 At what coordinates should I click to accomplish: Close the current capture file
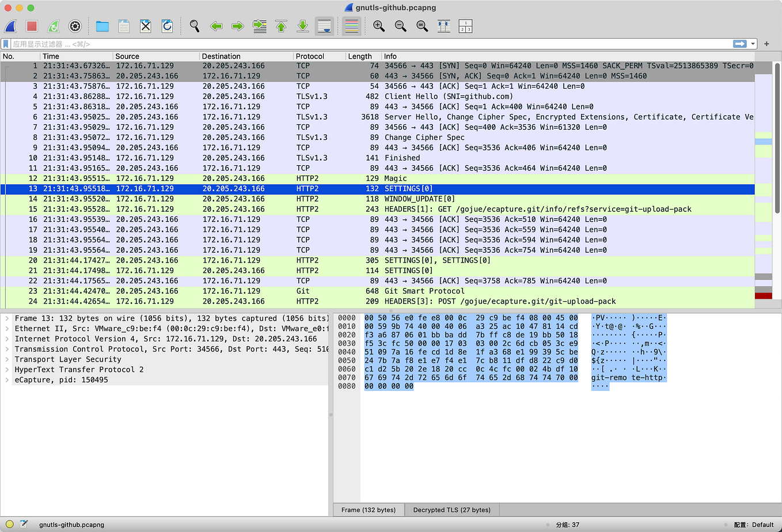click(145, 26)
